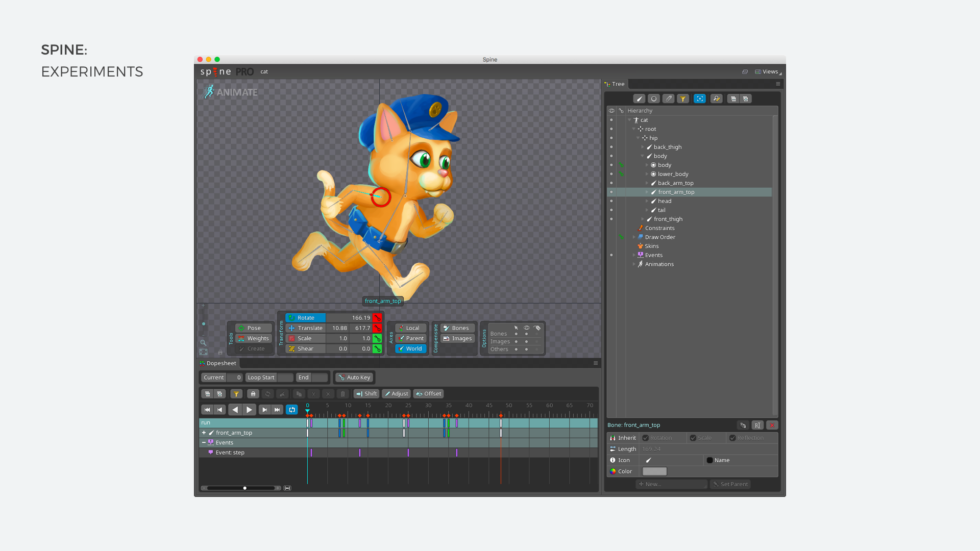Toggle visibility dot for head bone
Screen dimensions: 980x551
pyautogui.click(x=611, y=201)
